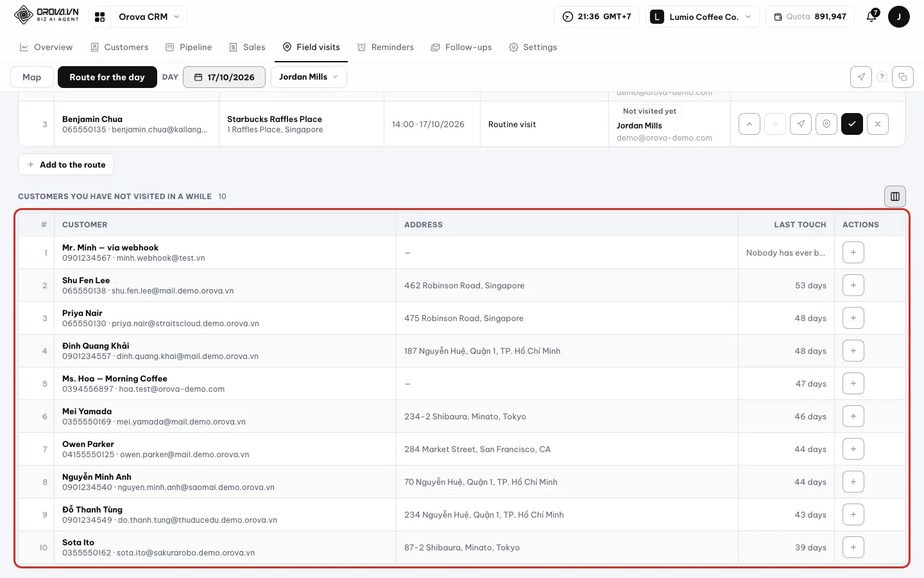This screenshot has width=924, height=578.
Task: Open the question mark help icon
Action: pyautogui.click(x=882, y=77)
